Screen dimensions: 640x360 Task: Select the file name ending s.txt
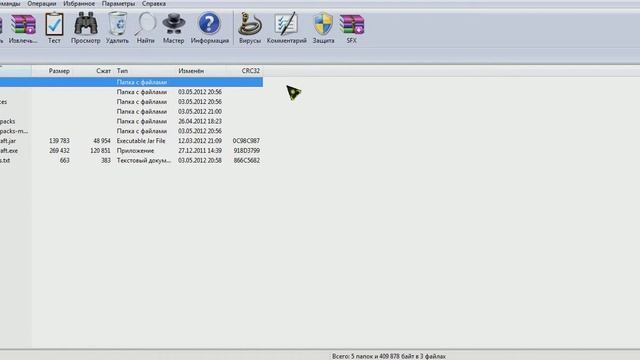pyautogui.click(x=5, y=160)
